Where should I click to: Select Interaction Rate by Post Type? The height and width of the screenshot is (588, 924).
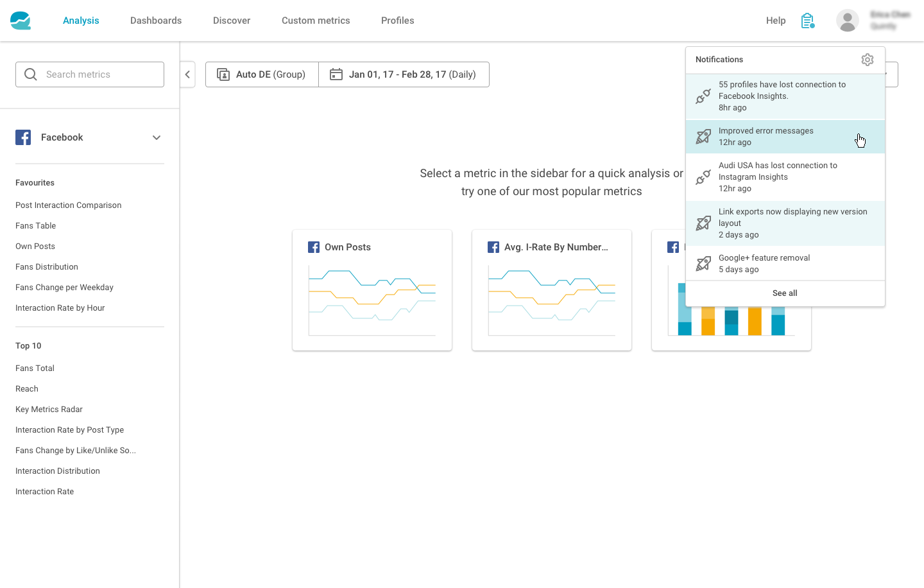pos(70,430)
